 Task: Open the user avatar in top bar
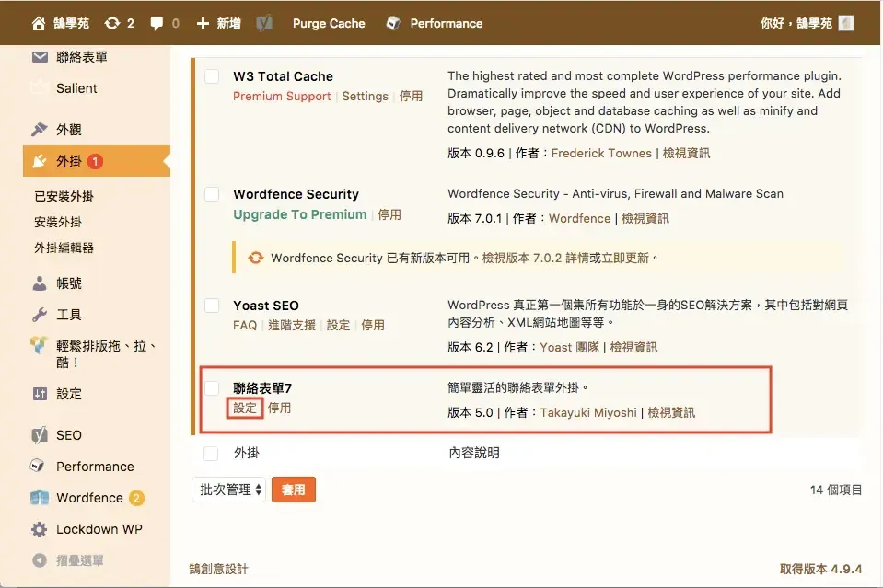pyautogui.click(x=846, y=23)
